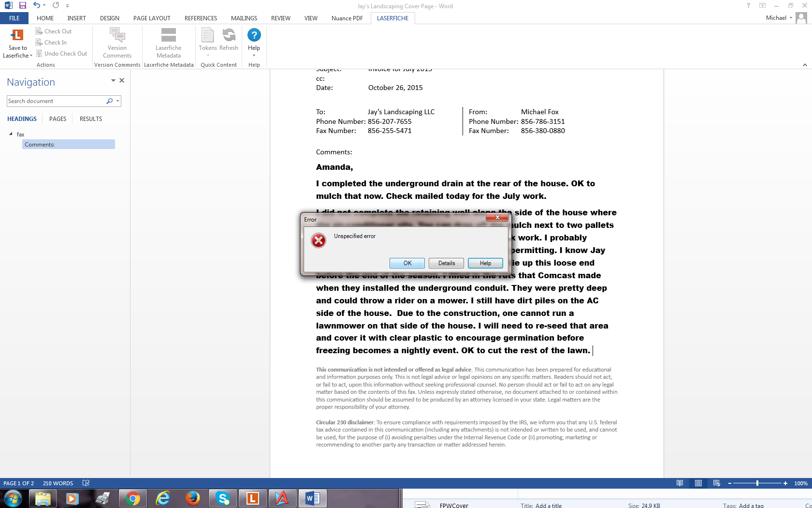
Task: Open the Undo history dropdown arrow
Action: [44, 6]
